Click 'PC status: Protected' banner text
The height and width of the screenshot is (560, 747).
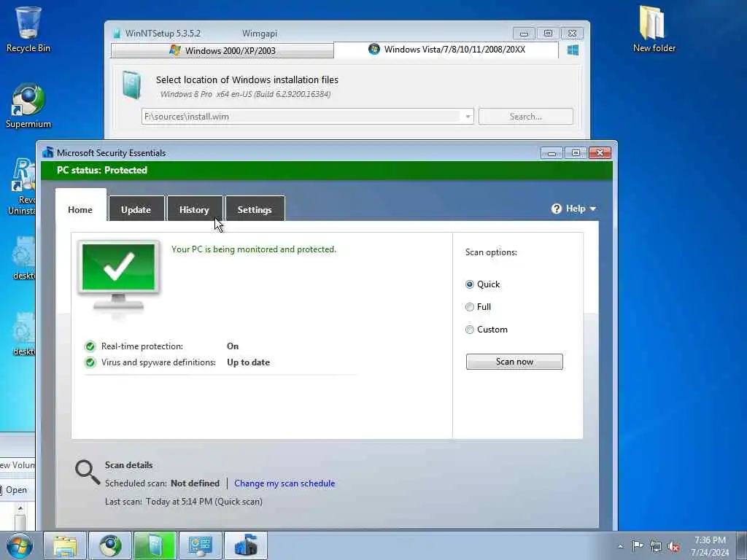click(x=102, y=171)
